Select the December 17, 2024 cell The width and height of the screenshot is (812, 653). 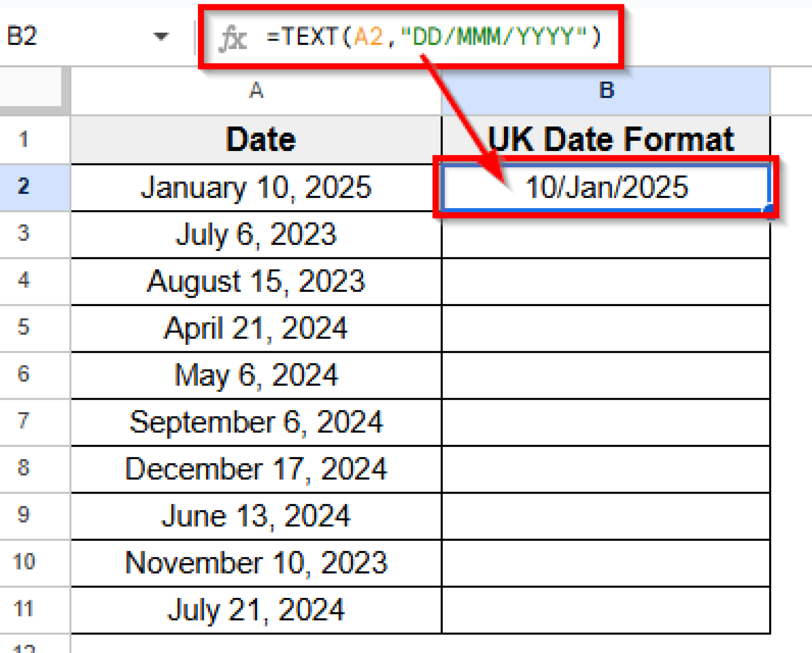coord(256,469)
